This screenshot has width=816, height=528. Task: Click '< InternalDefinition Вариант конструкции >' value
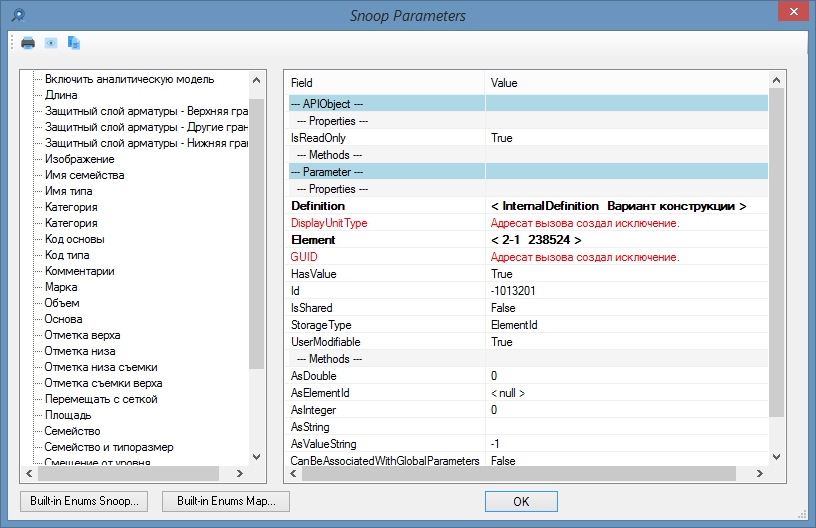click(x=618, y=206)
